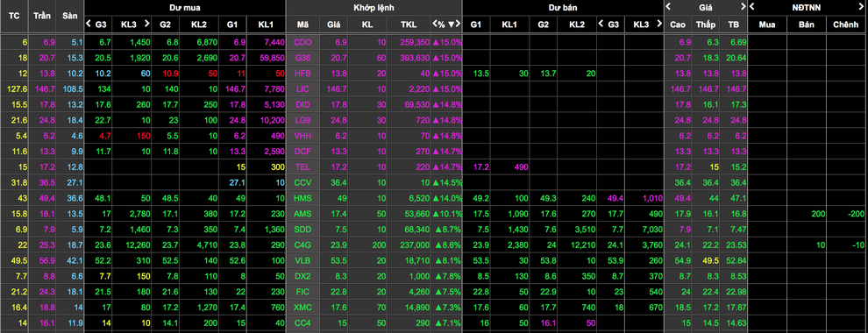Open stock code LIC
The image size is (868, 333).
pyautogui.click(x=302, y=89)
